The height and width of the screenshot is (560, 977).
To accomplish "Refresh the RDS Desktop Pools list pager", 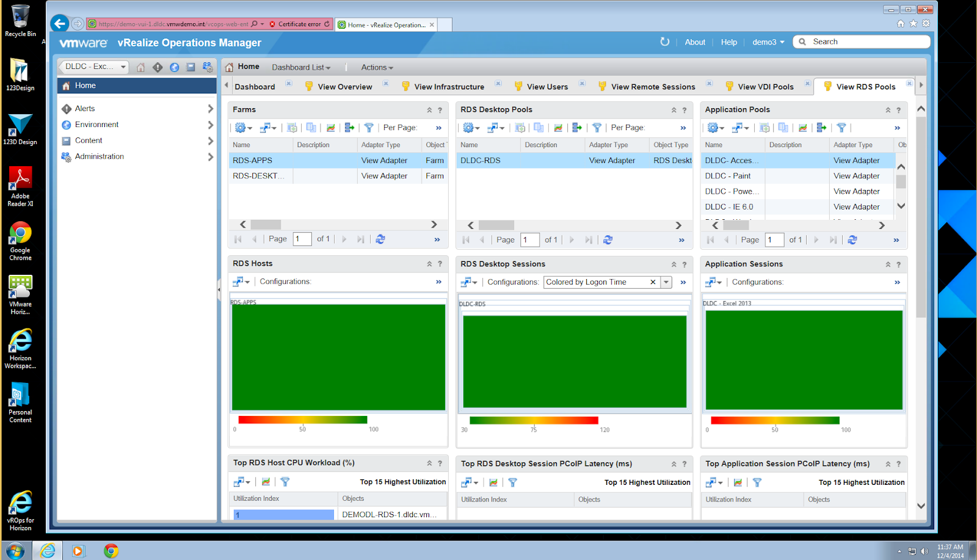I will click(x=608, y=240).
